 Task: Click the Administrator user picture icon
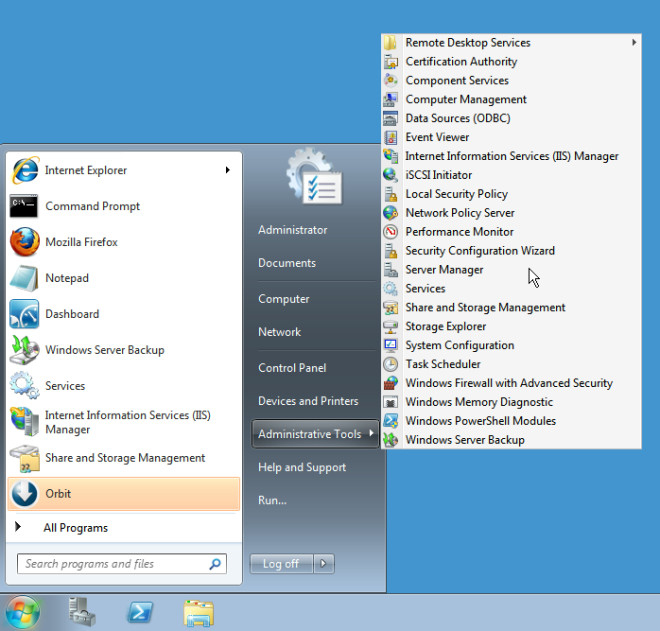[x=314, y=176]
